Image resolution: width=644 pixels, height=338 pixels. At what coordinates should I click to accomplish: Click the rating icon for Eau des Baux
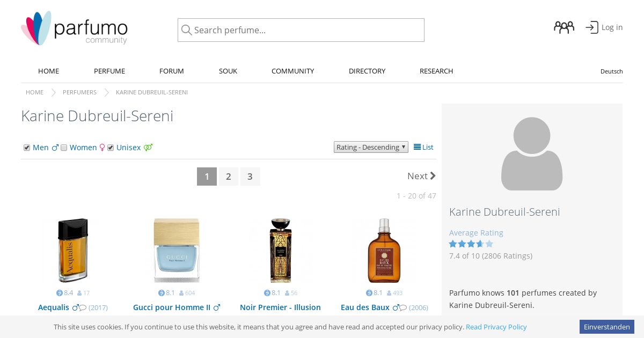tap(369, 293)
